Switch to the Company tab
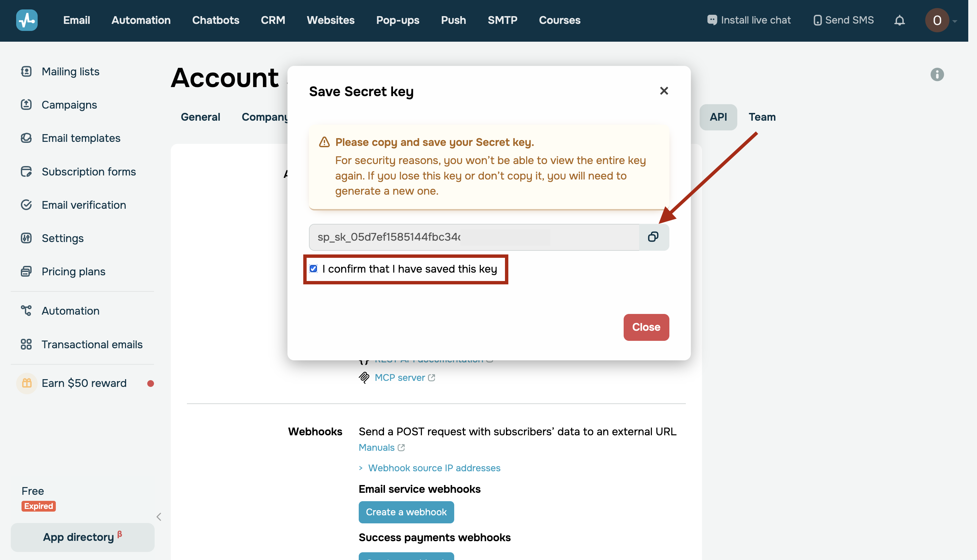The width and height of the screenshot is (977, 560). [265, 117]
